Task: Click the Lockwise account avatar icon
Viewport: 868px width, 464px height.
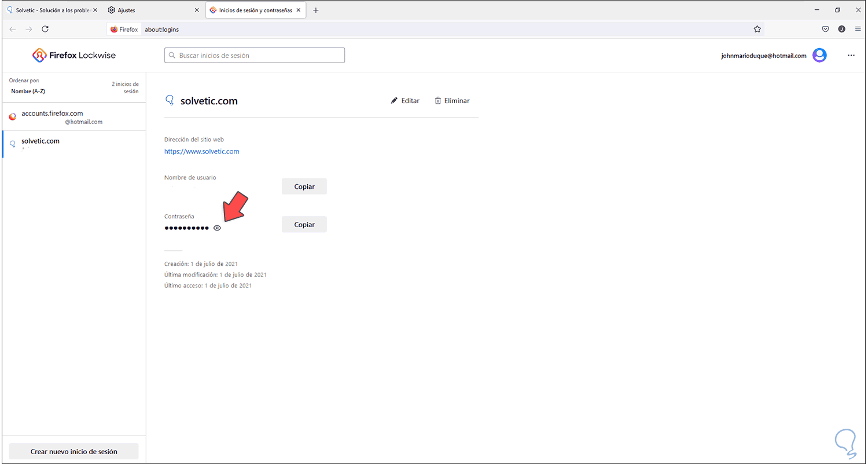Action: [819, 56]
